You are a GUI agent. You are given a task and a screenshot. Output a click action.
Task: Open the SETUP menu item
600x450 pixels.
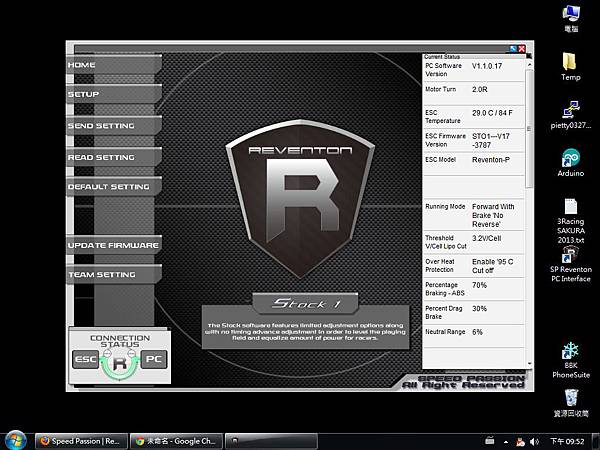(x=114, y=94)
